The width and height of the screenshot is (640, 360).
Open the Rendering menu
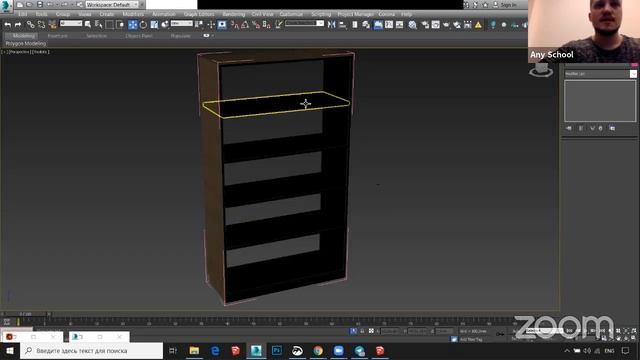233,14
